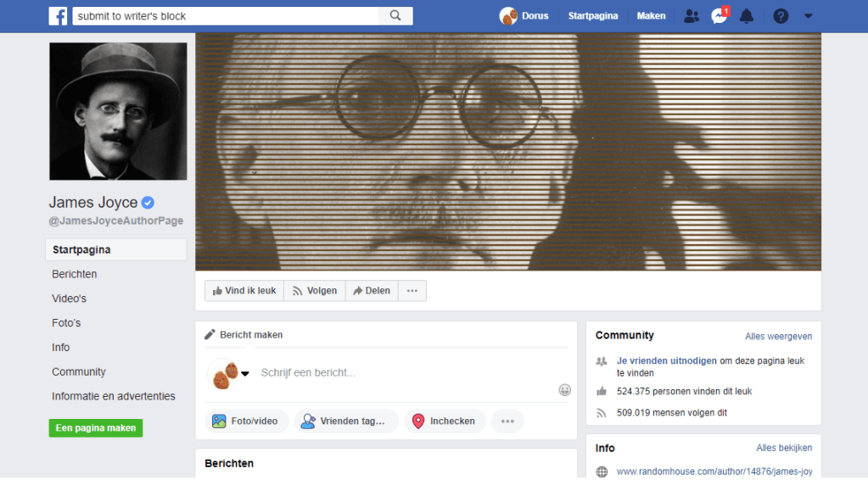Switch to the Foto's sidebar tab
The width and height of the screenshot is (868, 480).
tap(68, 323)
